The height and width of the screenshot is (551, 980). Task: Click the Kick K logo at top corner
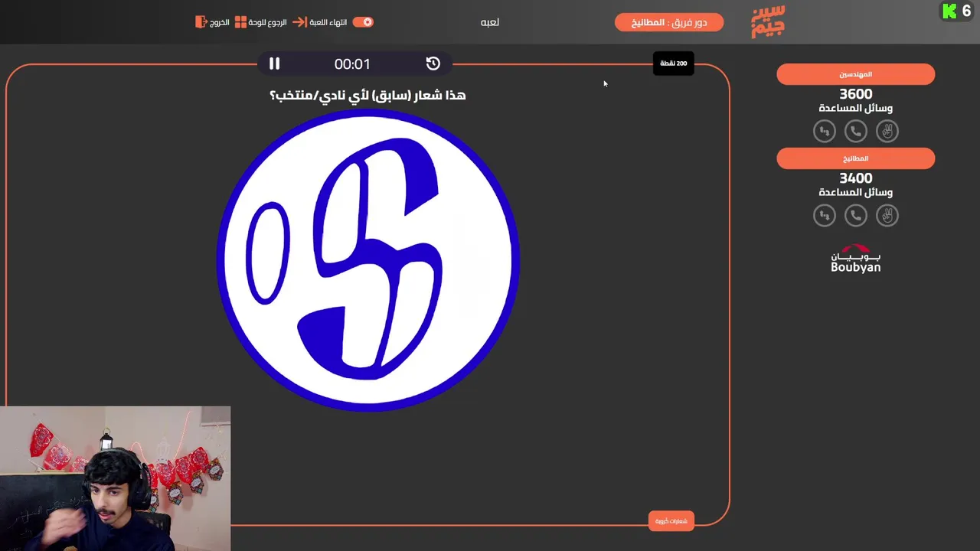[949, 11]
